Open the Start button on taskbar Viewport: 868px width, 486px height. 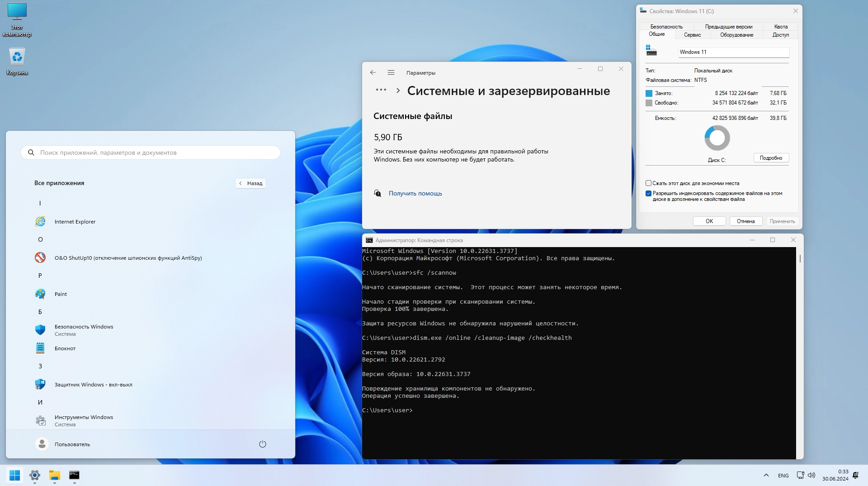(14, 475)
